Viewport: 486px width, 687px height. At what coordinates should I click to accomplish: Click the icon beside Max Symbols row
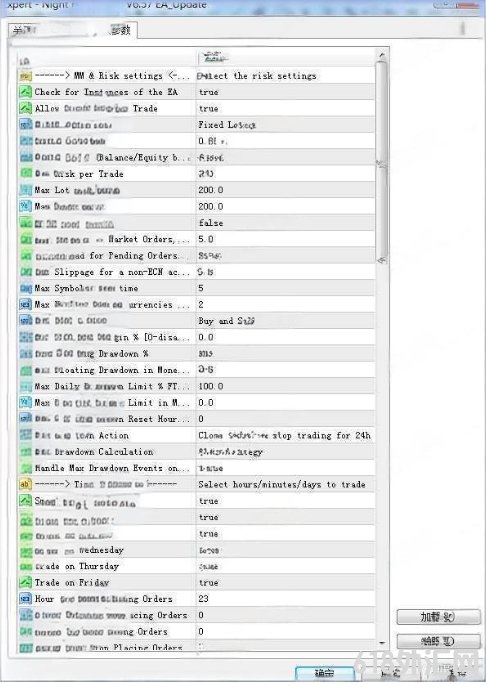tap(25, 288)
